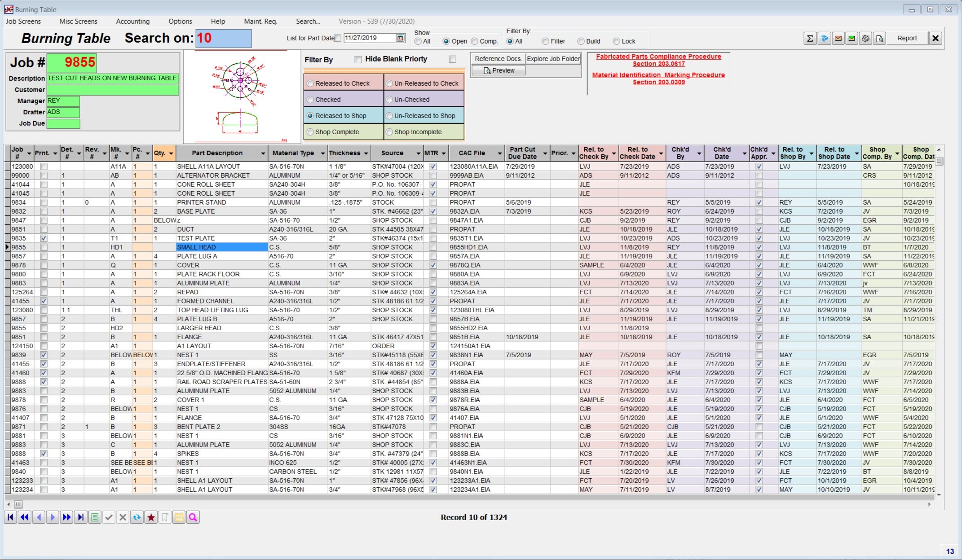Click the red envelope email icon
The width and height of the screenshot is (962, 560).
click(838, 38)
